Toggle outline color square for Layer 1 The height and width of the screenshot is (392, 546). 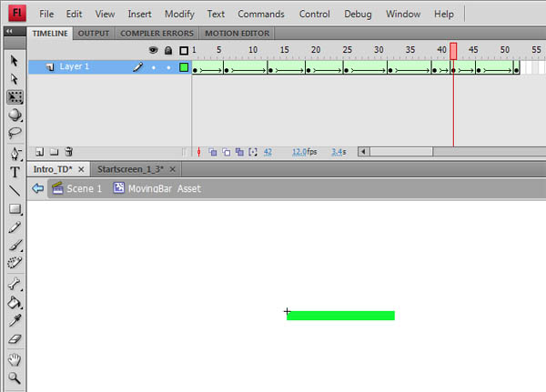(x=184, y=67)
